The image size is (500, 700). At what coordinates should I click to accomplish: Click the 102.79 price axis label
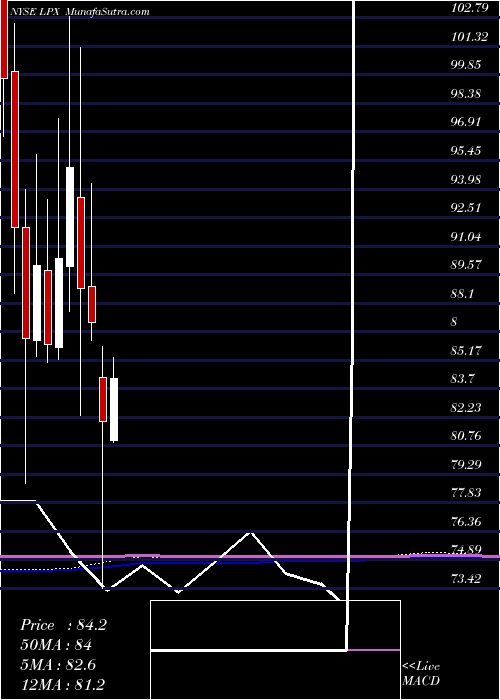click(x=470, y=8)
